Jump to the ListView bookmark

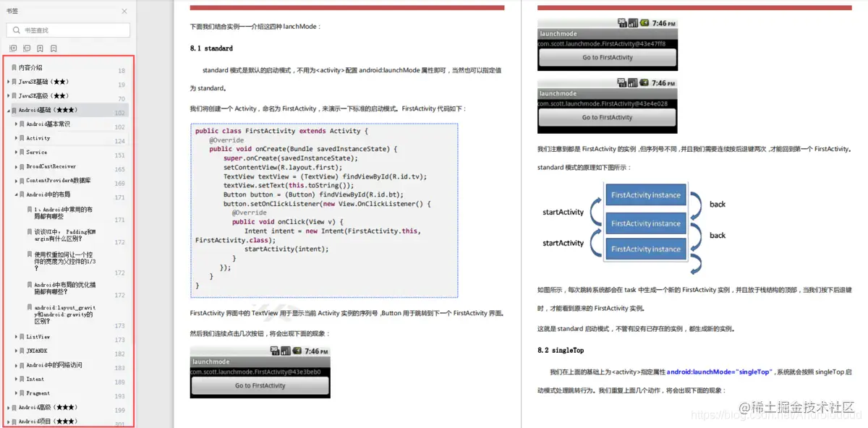coord(38,336)
